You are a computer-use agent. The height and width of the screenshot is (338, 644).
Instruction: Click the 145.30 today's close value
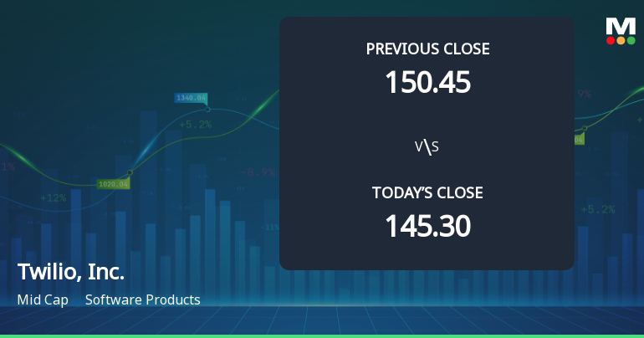click(427, 226)
